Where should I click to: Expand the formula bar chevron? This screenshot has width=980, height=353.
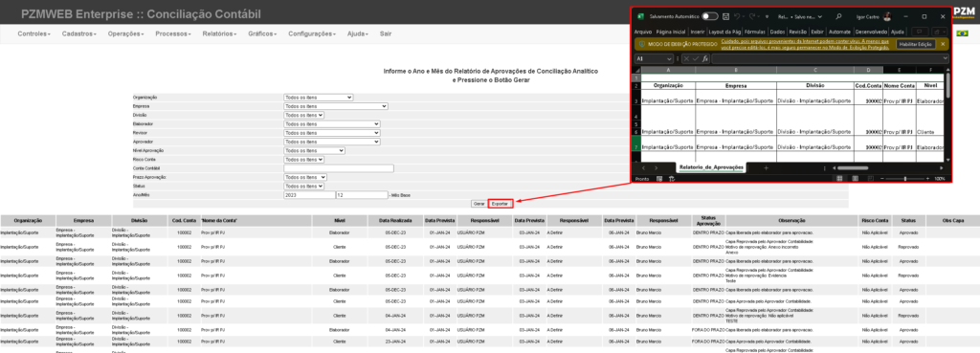(x=945, y=58)
